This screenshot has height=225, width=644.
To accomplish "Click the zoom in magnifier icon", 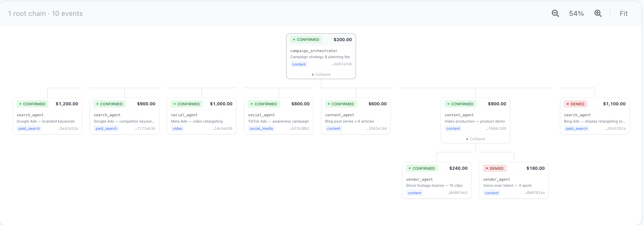I will click(598, 14).
